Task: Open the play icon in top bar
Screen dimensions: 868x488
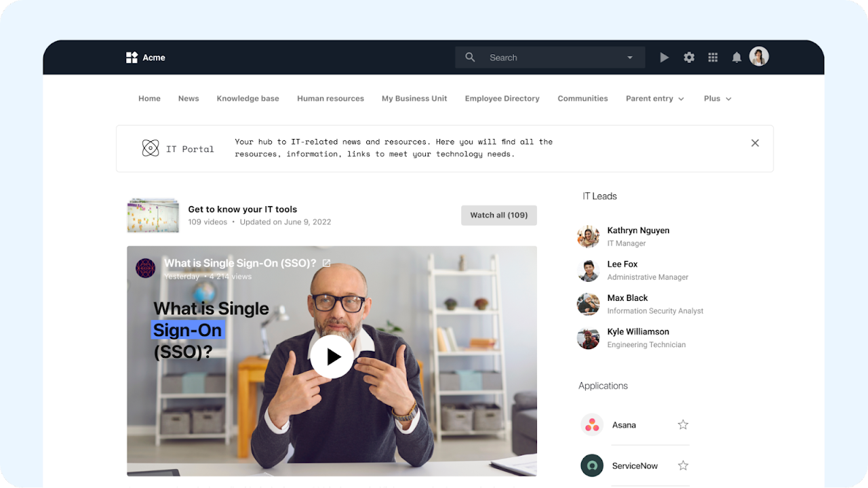Action: click(665, 58)
